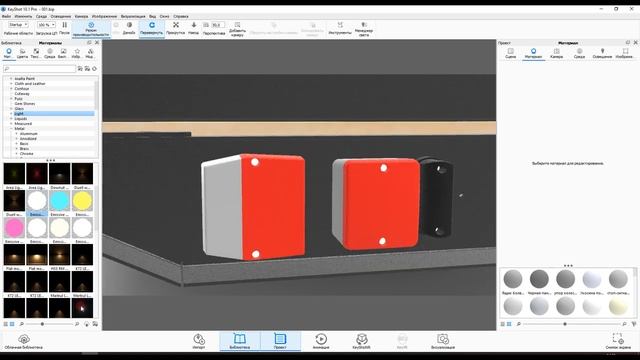Click the Import button

pos(199,341)
